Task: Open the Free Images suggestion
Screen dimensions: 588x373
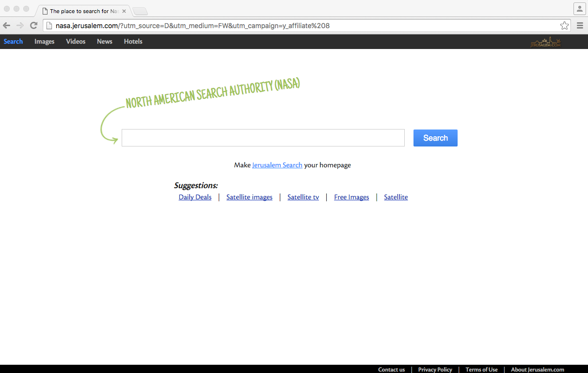Action: [x=351, y=197]
